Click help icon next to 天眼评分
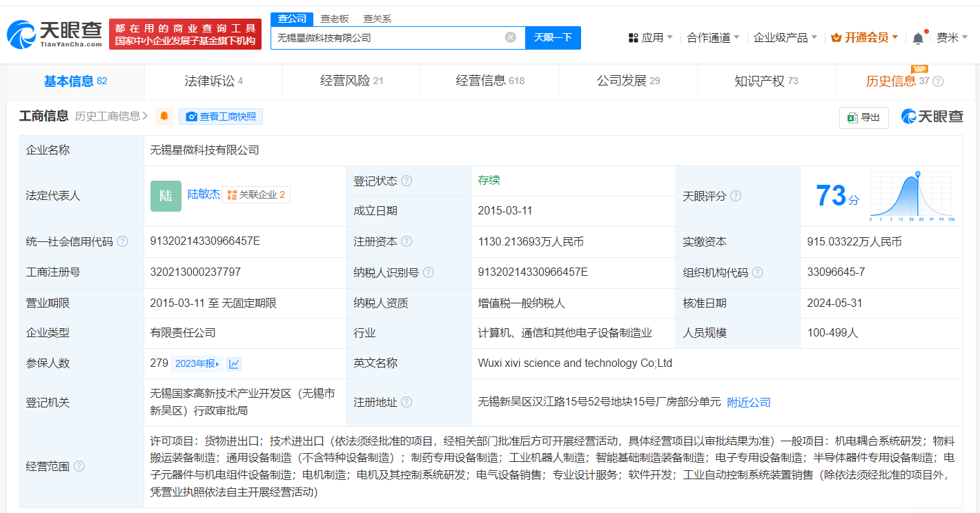The width and height of the screenshot is (980, 513). tap(736, 197)
